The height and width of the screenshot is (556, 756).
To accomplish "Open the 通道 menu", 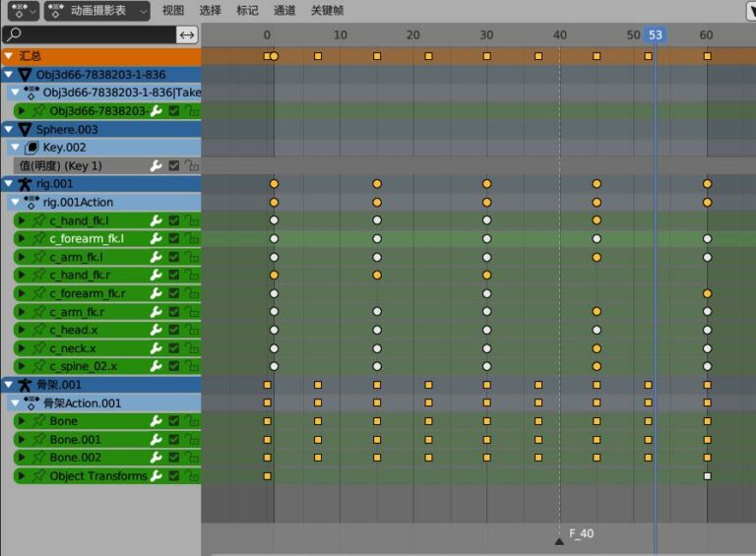I will coord(283,11).
